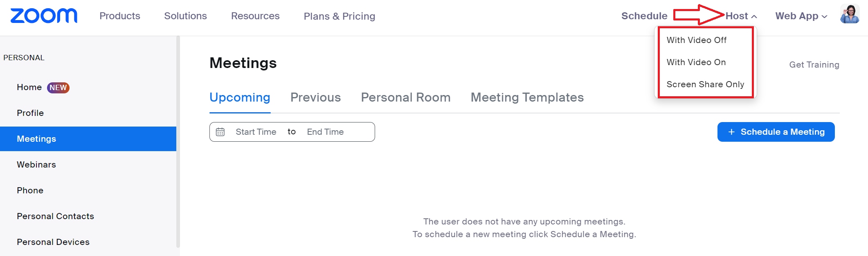The height and width of the screenshot is (256, 868).
Task: Choose Screen Share Only option
Action: coord(705,84)
